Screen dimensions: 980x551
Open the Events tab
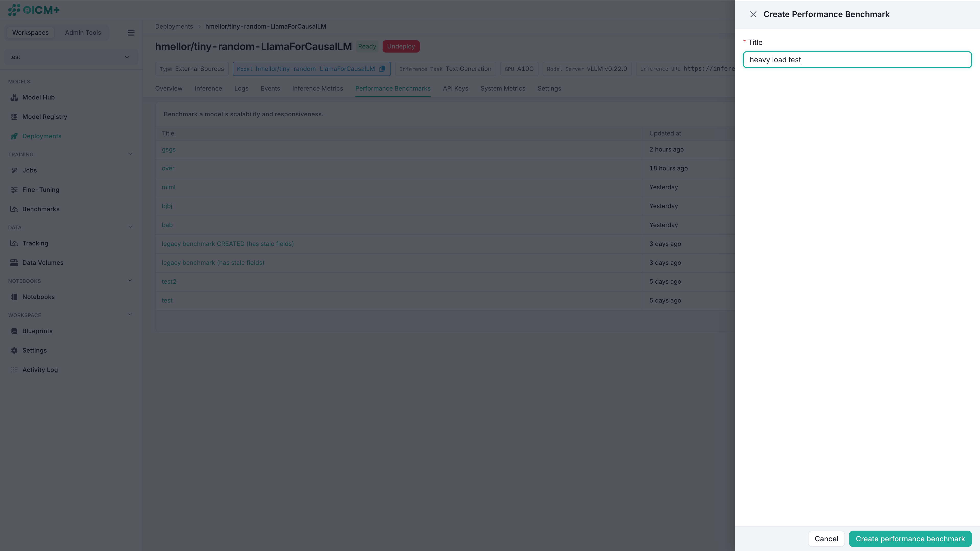coord(270,89)
